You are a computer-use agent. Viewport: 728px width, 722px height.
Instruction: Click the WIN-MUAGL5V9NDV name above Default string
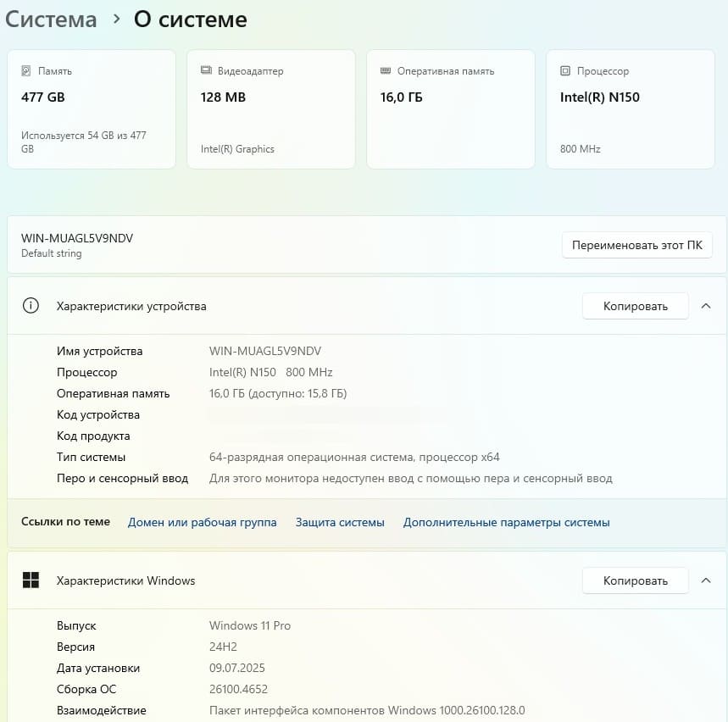[x=77, y=238]
